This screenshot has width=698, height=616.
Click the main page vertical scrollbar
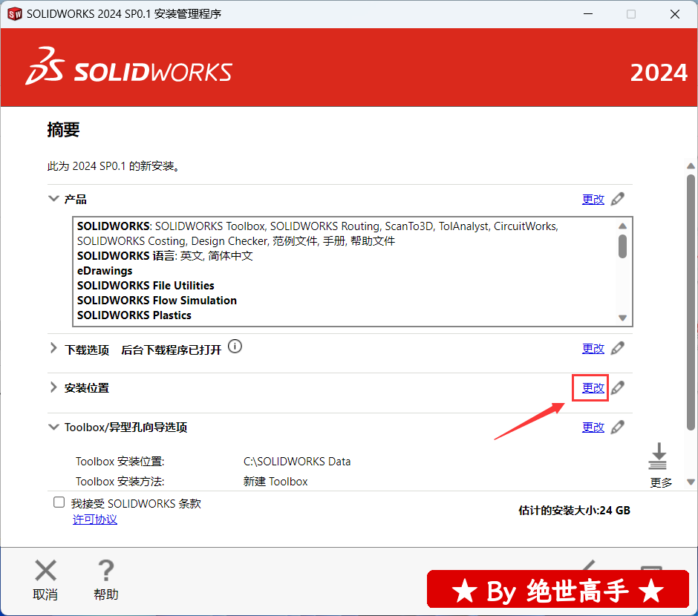[691, 297]
